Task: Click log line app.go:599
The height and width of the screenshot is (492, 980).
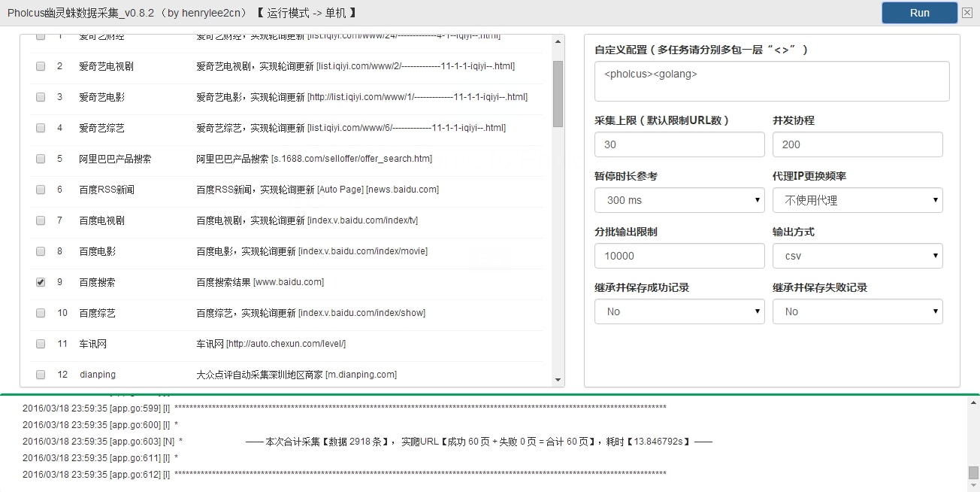Action: 344,408
